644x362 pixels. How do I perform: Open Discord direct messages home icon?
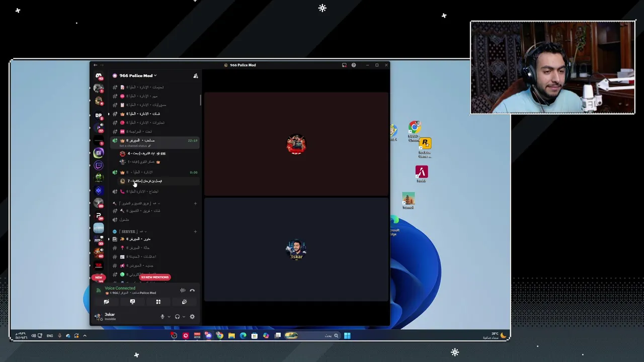99,76
